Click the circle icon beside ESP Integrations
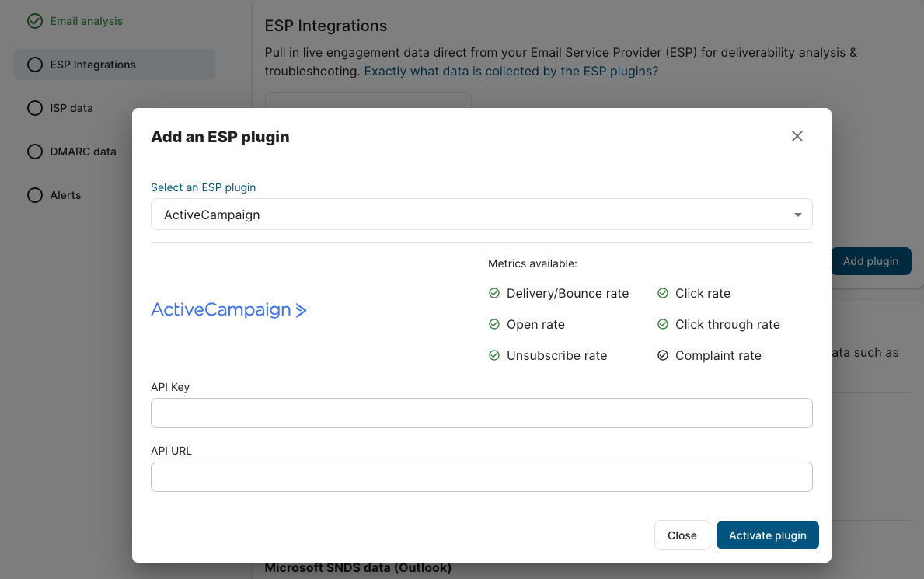The image size is (924, 579). coord(35,65)
